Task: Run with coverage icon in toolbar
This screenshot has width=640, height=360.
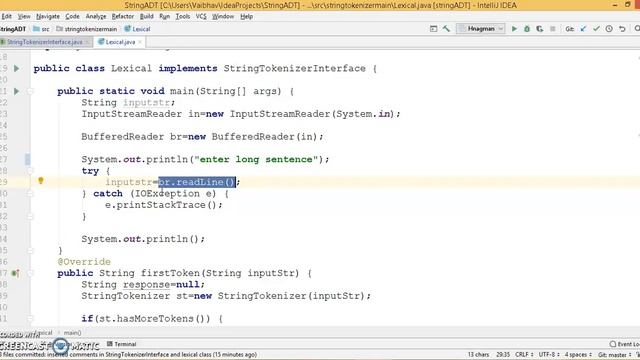Action: (x=540, y=29)
